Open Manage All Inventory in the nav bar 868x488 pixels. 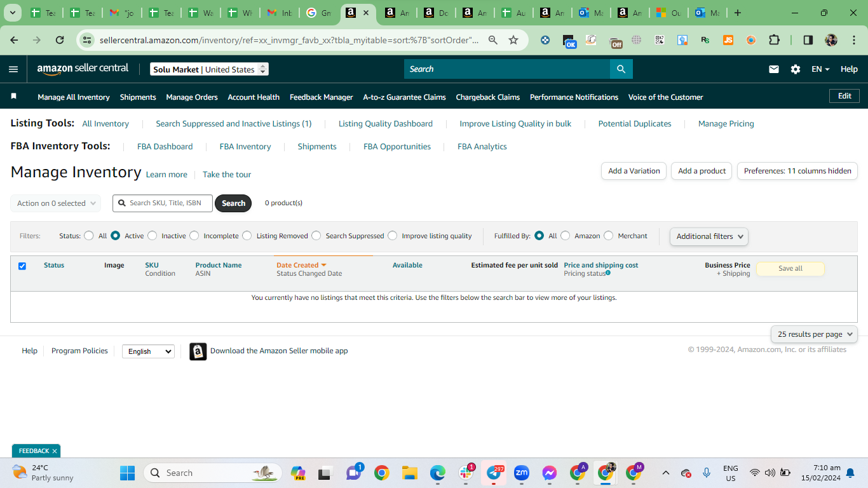click(x=74, y=97)
